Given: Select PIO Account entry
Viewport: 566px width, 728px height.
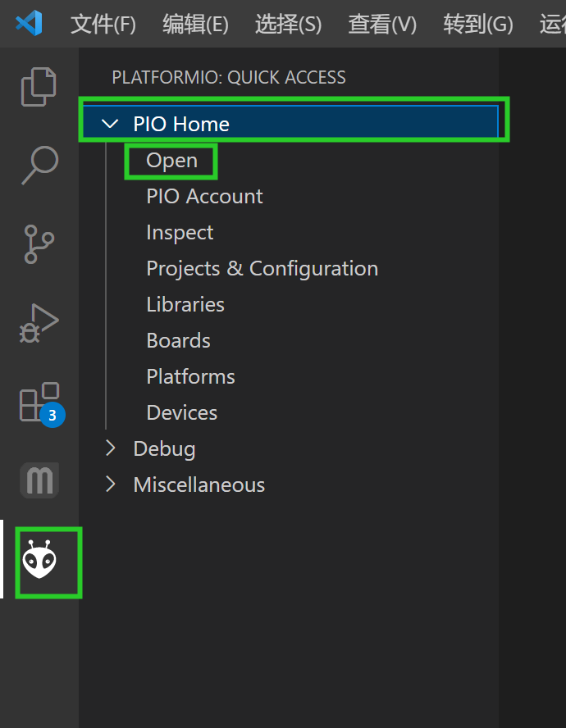Looking at the screenshot, I should pos(204,197).
